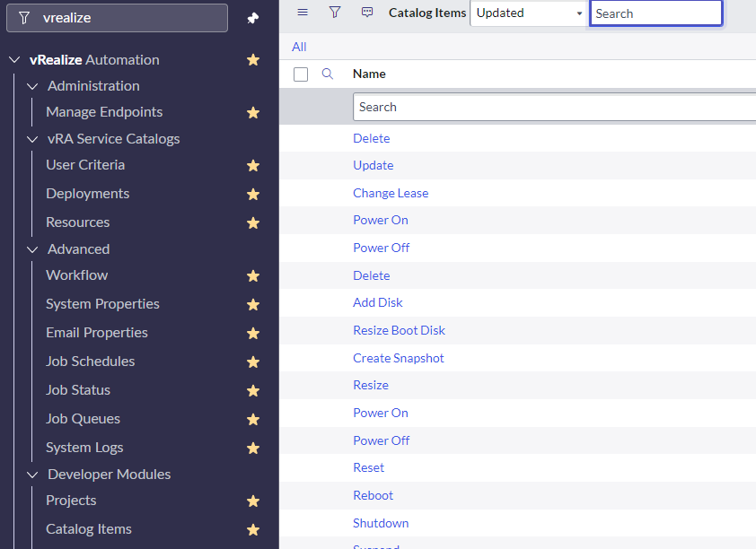Toggle the Job Queues favorite star
The width and height of the screenshot is (756, 549).
pyautogui.click(x=253, y=420)
